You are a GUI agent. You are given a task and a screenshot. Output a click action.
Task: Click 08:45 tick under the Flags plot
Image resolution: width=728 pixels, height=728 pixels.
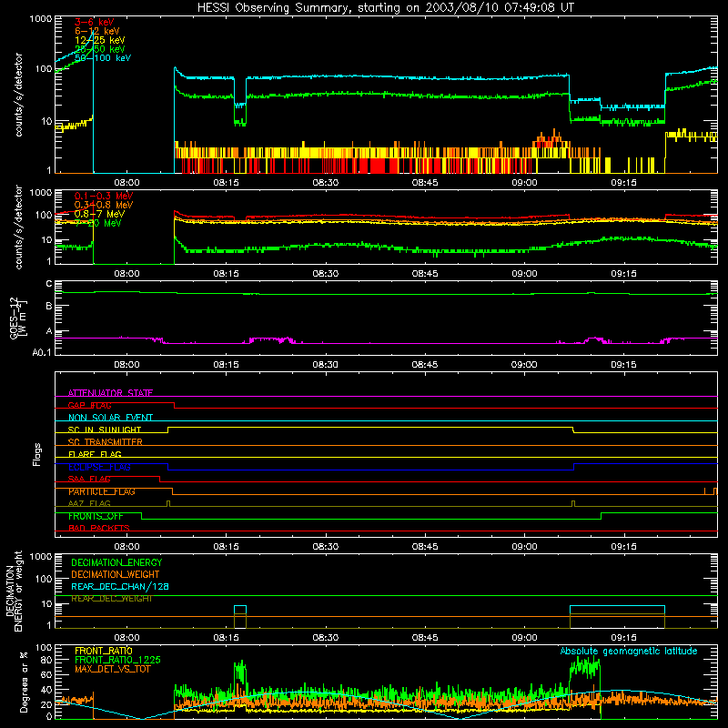tap(425, 547)
